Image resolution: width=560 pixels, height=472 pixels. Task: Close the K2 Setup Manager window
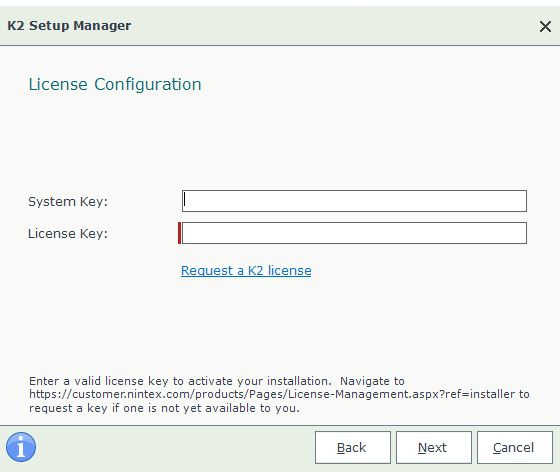coord(545,26)
